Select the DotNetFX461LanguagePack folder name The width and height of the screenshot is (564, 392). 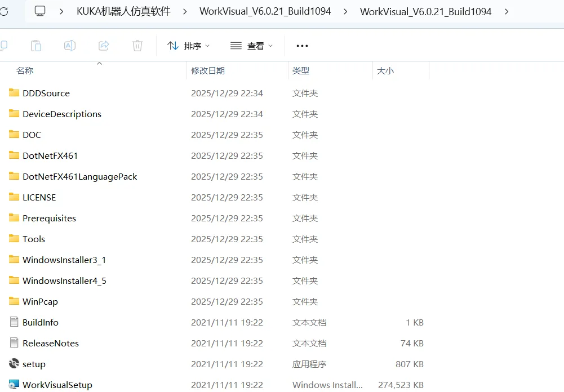(x=80, y=177)
